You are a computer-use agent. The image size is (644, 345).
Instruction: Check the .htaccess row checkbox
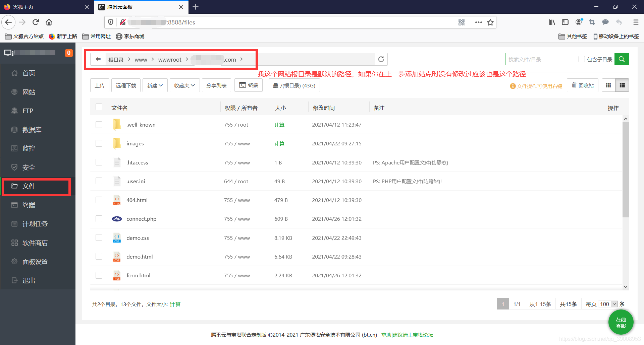click(99, 162)
